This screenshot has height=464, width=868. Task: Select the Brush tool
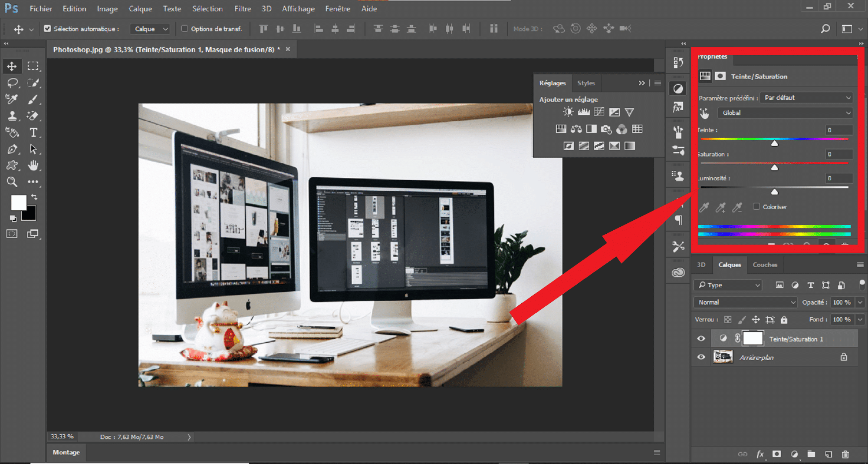[33, 99]
